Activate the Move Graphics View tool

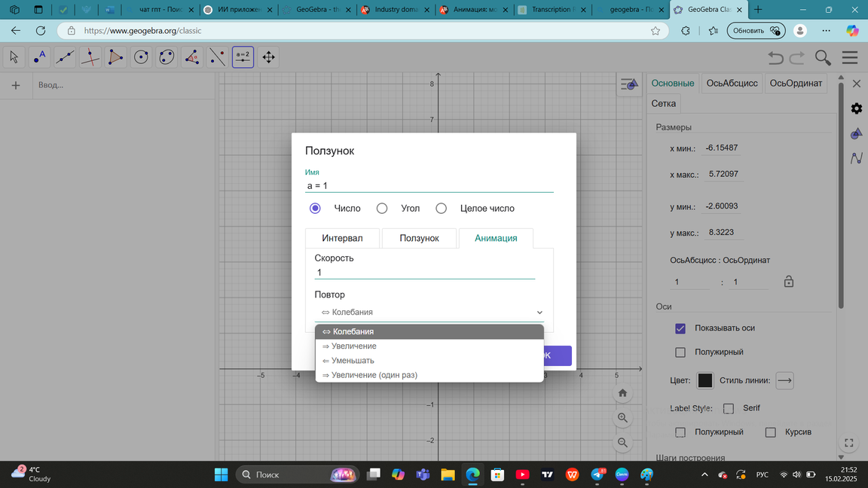(x=268, y=57)
